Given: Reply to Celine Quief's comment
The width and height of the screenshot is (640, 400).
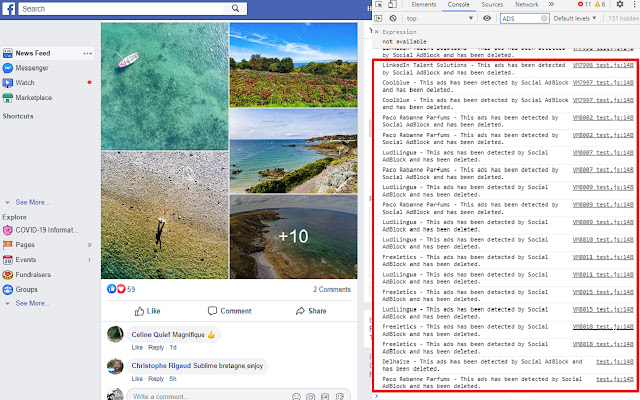Looking at the screenshot, I should point(156,348).
